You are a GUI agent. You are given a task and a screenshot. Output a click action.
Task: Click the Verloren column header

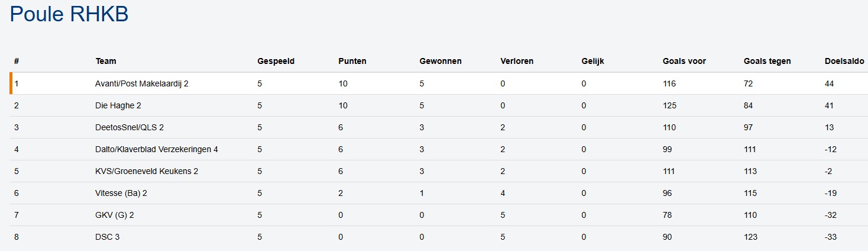tap(517, 61)
